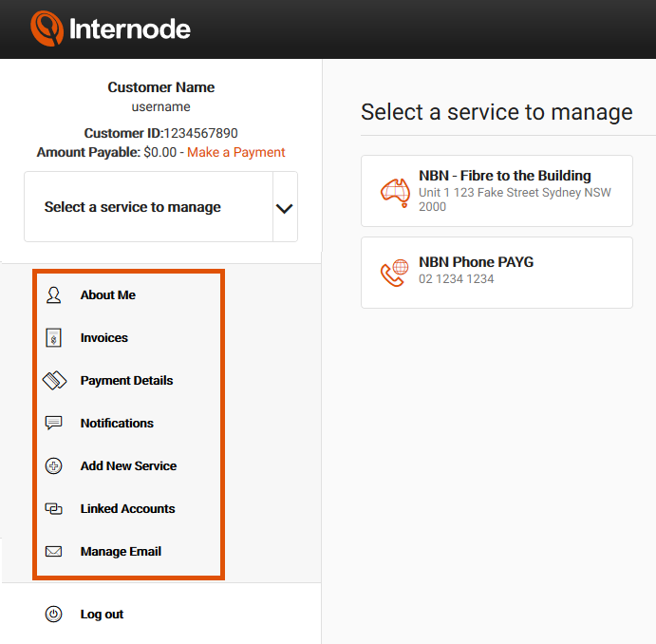The width and height of the screenshot is (656, 644).
Task: Select the NBN Phone PAYG service card
Action: pyautogui.click(x=497, y=273)
